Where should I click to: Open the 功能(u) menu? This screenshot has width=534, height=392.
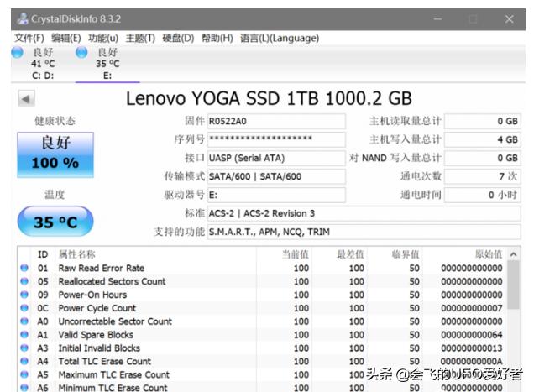(x=103, y=38)
